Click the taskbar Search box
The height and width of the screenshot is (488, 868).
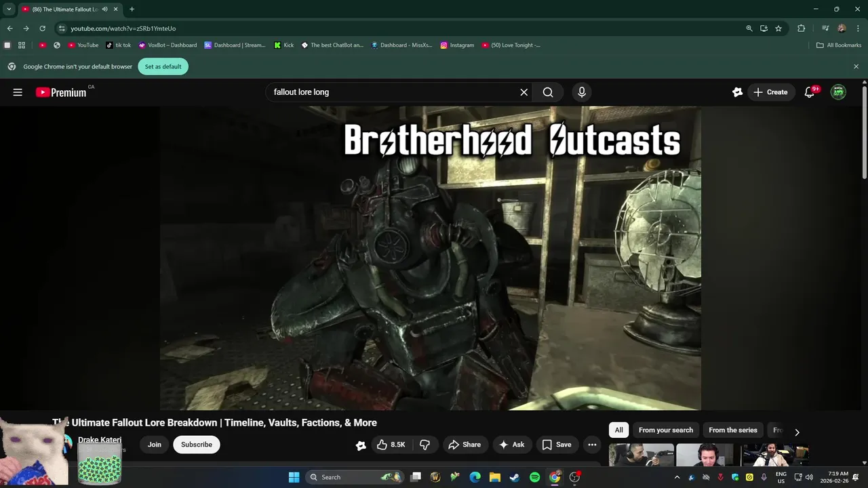(x=355, y=477)
